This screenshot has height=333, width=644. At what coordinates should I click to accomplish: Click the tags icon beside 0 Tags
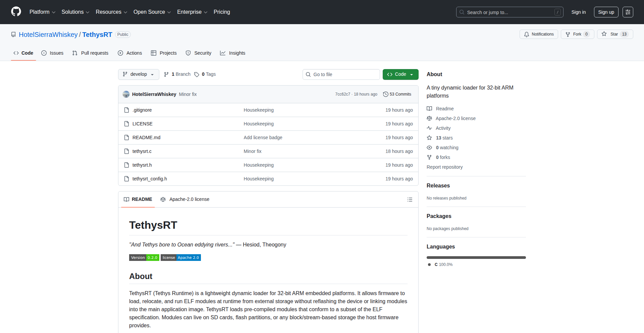tap(197, 74)
